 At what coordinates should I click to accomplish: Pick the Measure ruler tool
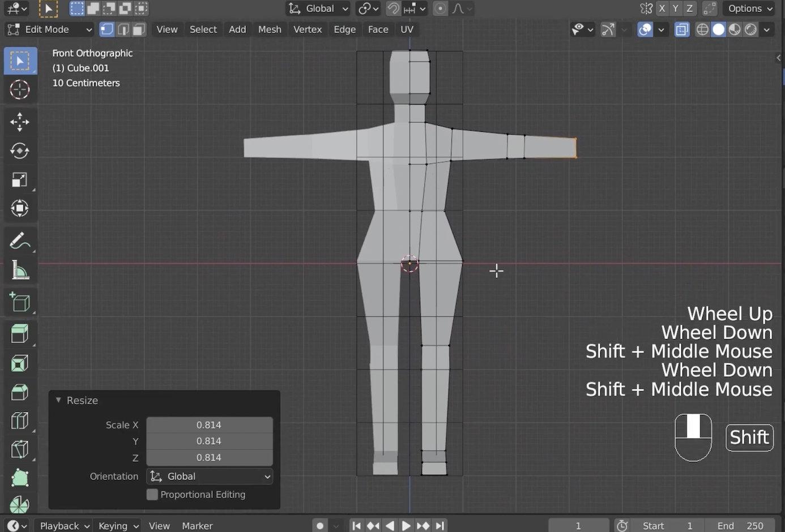[19, 271]
